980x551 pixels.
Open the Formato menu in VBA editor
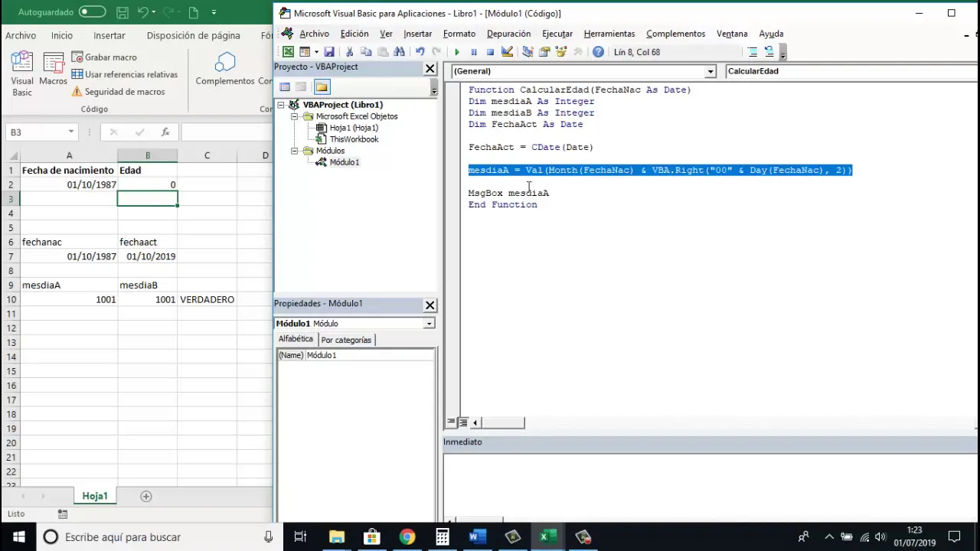[459, 34]
